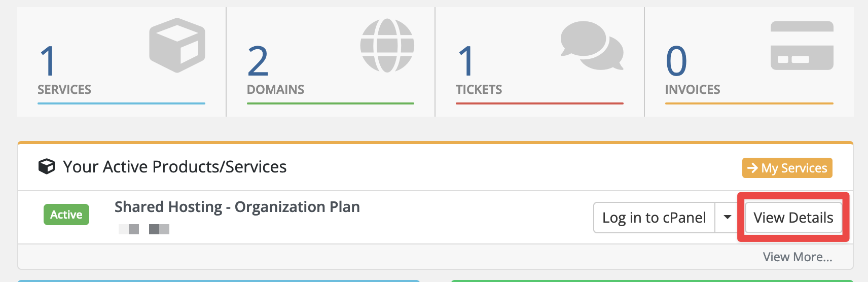Click the orange My Services button
The height and width of the screenshot is (282, 868).
pyautogui.click(x=787, y=168)
